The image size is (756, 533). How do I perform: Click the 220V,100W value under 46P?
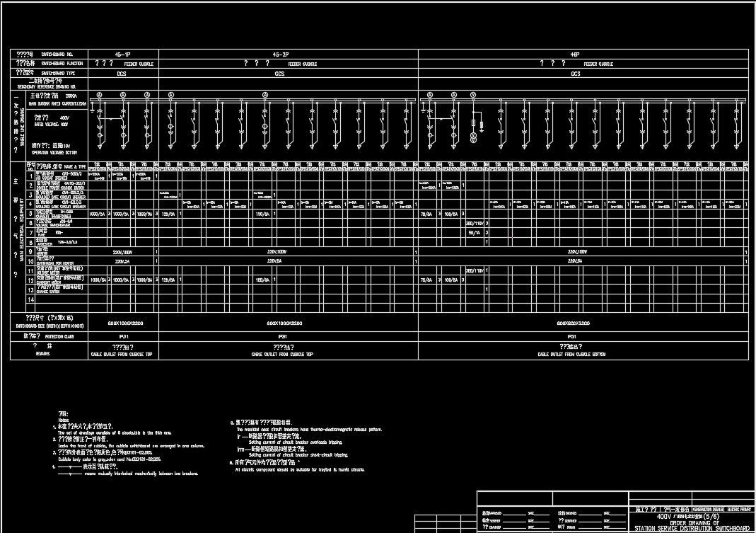pyautogui.click(x=578, y=252)
